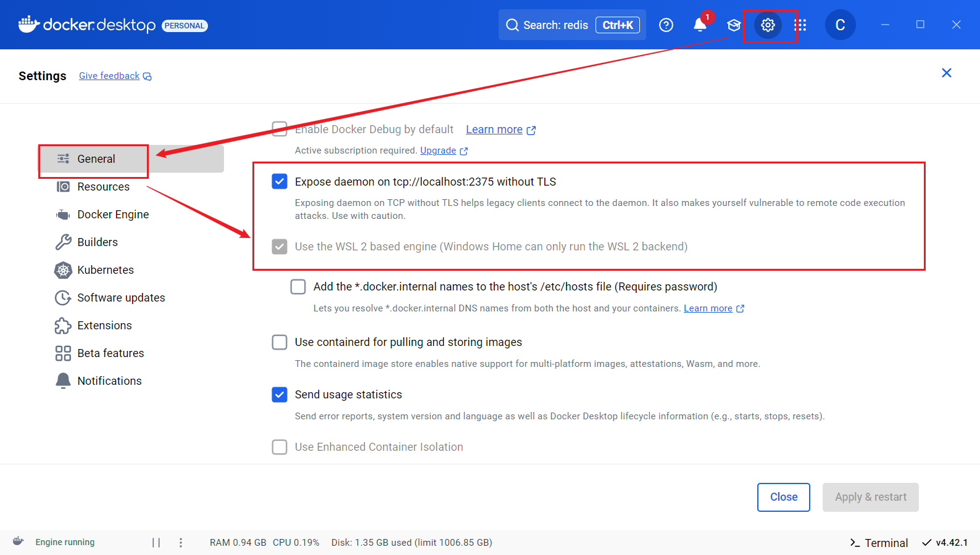Viewport: 980px width, 555px height.
Task: Click CPU 0.19% status entry
Action: pos(296,543)
